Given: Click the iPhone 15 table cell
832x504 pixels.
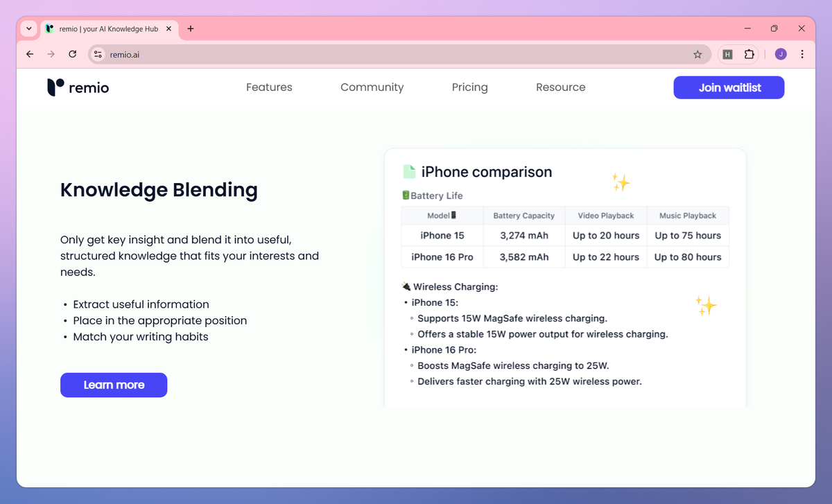Looking at the screenshot, I should (x=442, y=236).
